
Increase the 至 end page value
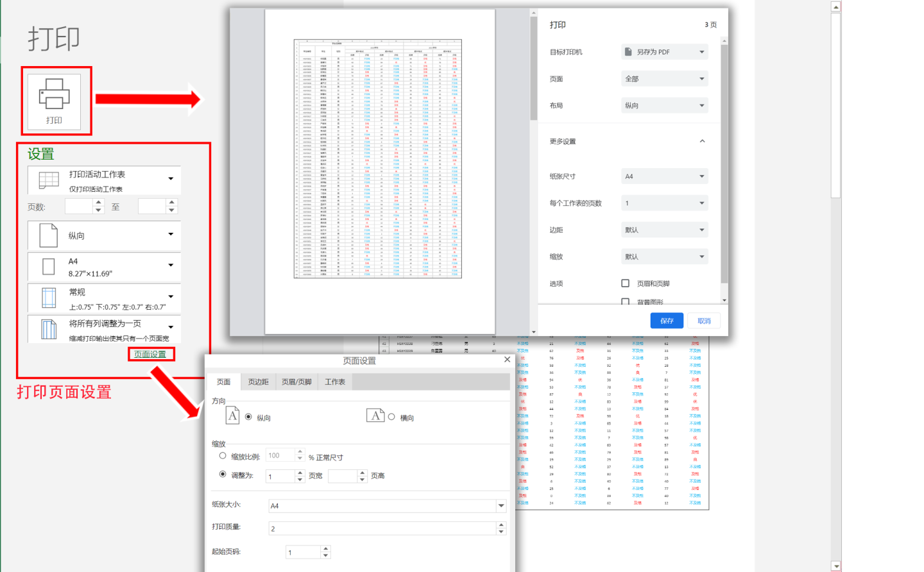[x=171, y=203]
